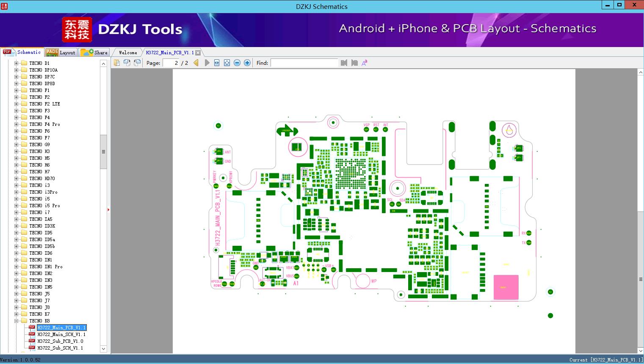Select H3722_Main_PCB_V1.1 in the tree
The width and height of the screenshot is (644, 364).
tap(61, 328)
